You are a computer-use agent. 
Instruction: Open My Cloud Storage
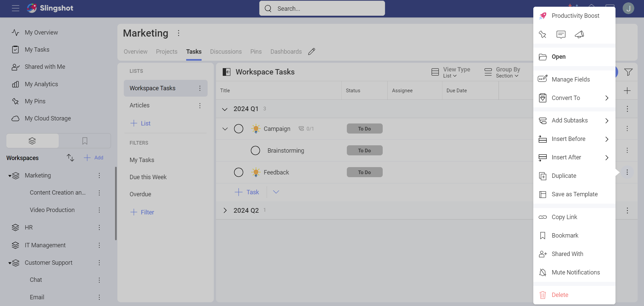point(48,118)
